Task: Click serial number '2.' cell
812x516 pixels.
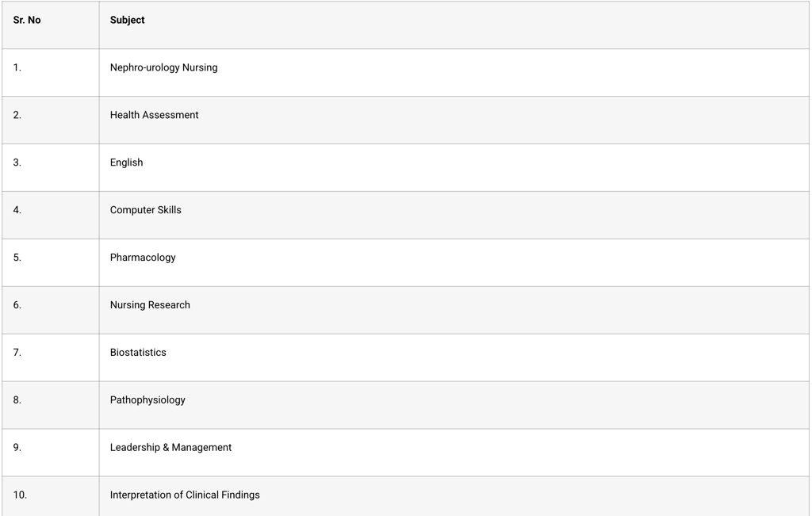Action: [x=17, y=115]
